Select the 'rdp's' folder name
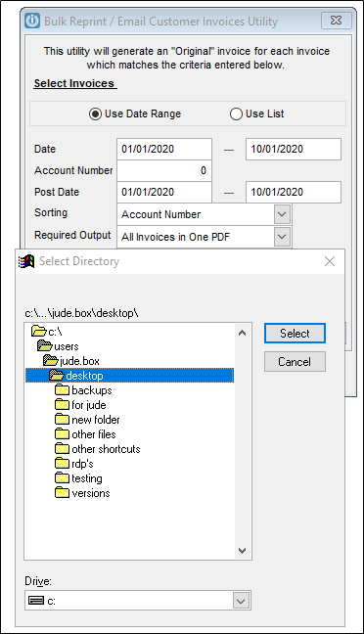 [x=82, y=464]
